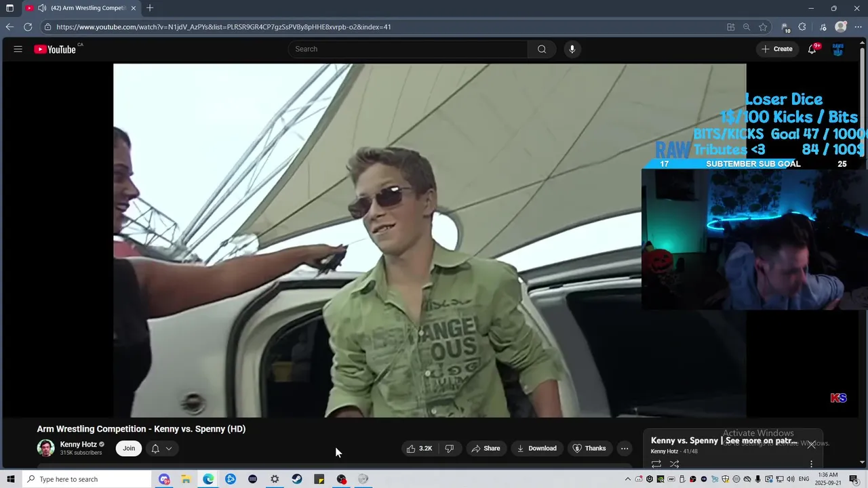
Task: Open the YouTube guide hamburger menu
Action: point(18,49)
